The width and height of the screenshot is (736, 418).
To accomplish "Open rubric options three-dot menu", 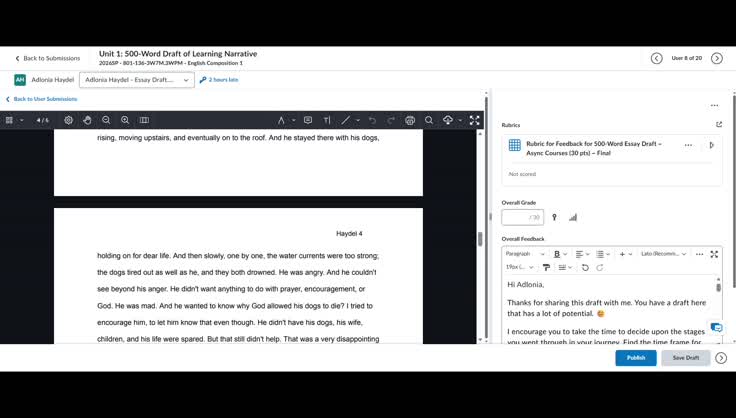I will click(x=688, y=145).
